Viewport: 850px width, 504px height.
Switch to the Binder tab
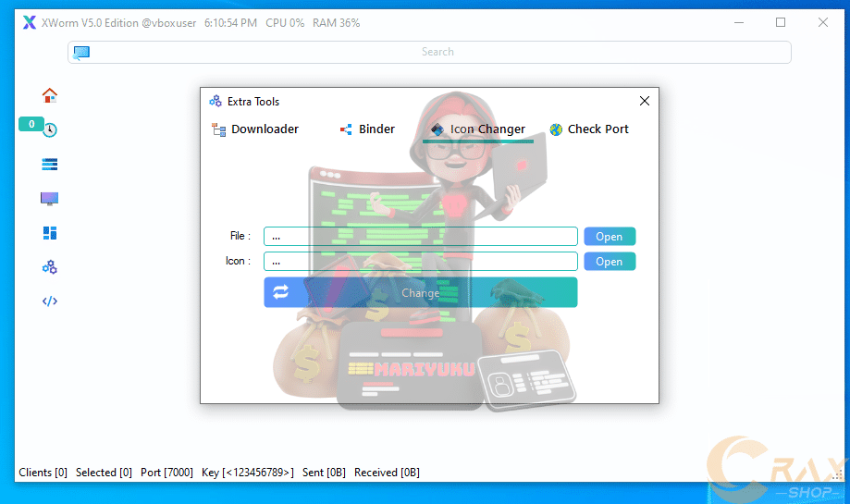coord(367,129)
